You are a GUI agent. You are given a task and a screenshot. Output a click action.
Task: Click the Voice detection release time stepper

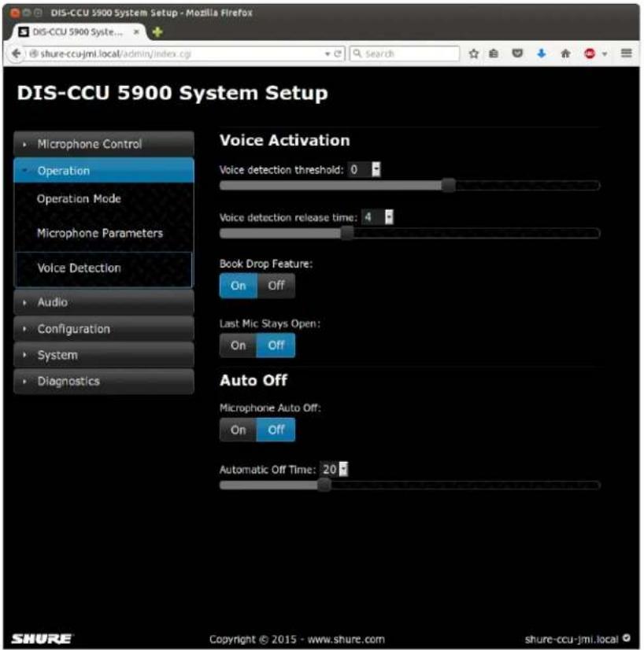pyautogui.click(x=389, y=217)
